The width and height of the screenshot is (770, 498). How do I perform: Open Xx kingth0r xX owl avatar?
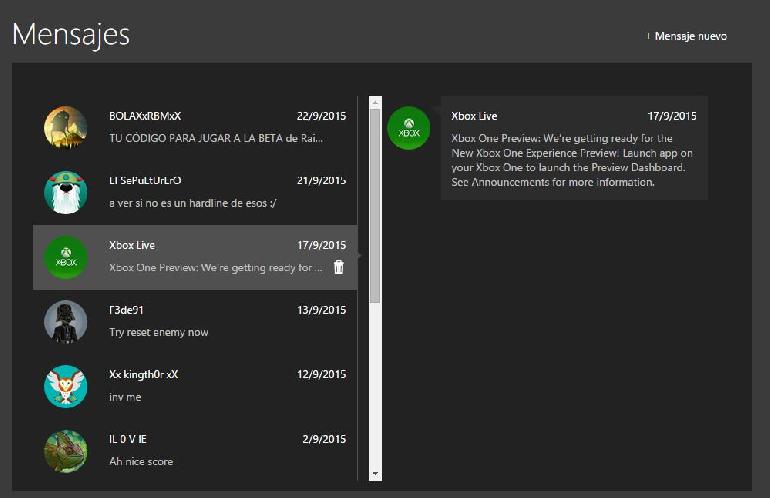point(66,387)
